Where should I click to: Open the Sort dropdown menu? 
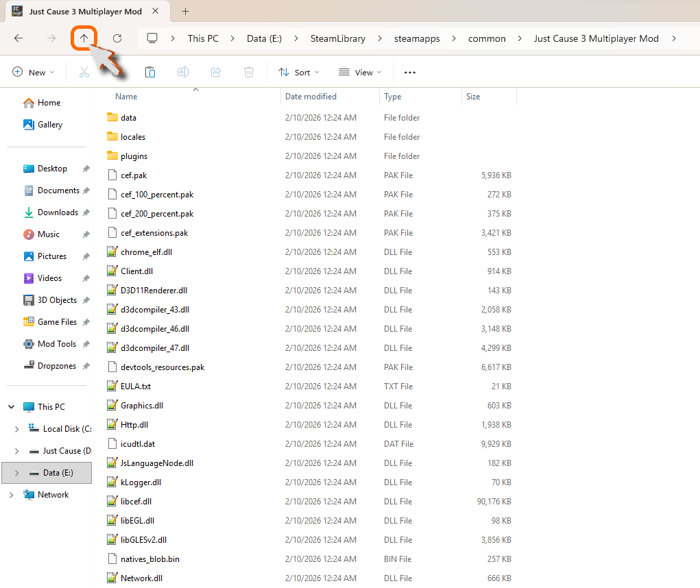298,72
